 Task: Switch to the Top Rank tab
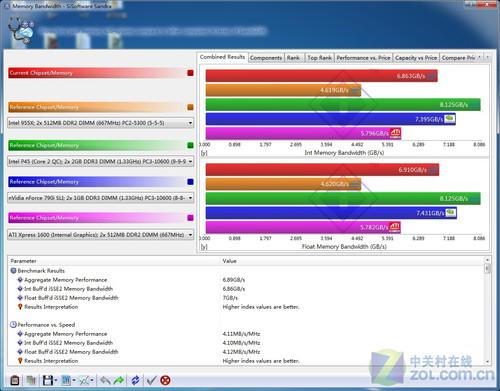[x=319, y=58]
